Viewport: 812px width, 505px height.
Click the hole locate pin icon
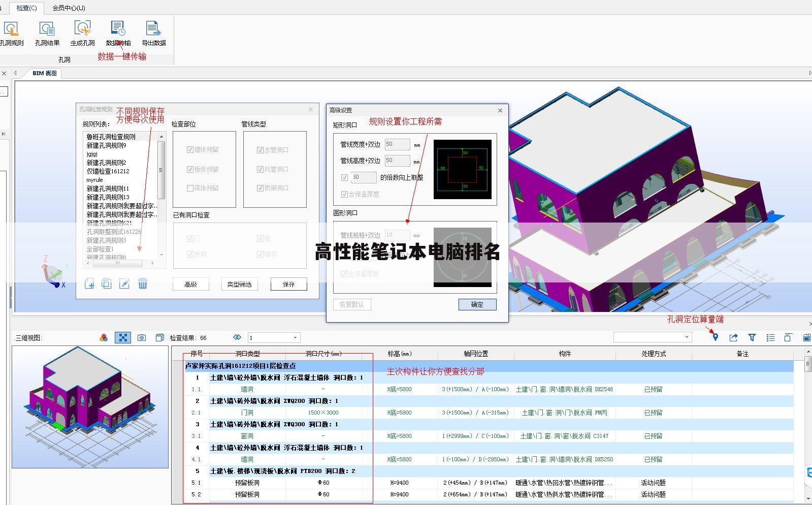(715, 337)
